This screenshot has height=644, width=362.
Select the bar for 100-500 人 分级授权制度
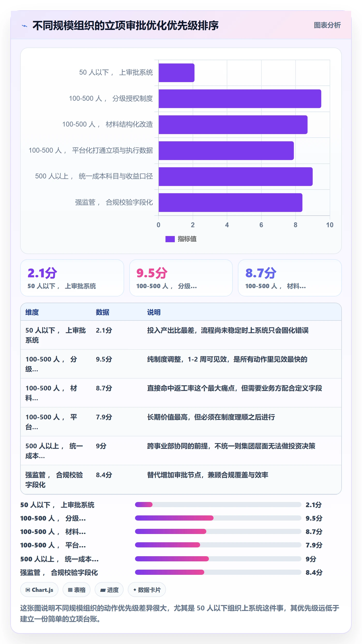pos(240,99)
